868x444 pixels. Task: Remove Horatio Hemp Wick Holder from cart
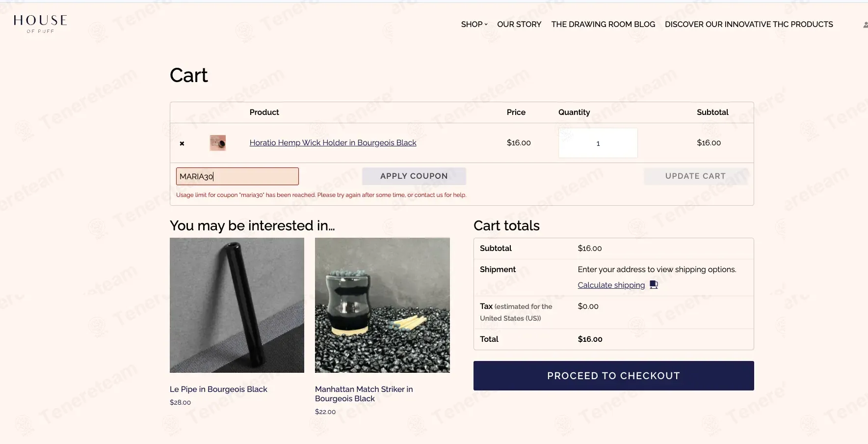pyautogui.click(x=182, y=143)
